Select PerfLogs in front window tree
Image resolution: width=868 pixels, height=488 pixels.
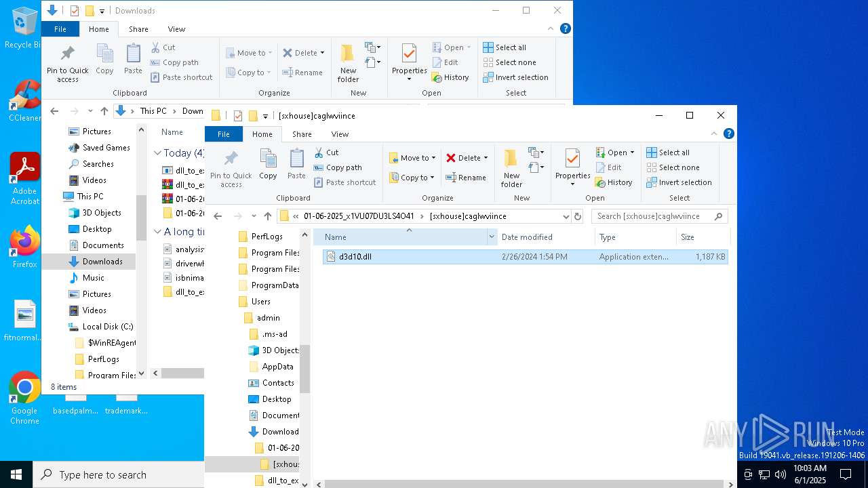(x=267, y=237)
